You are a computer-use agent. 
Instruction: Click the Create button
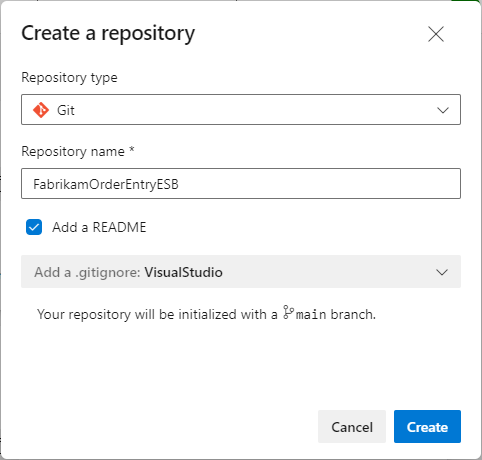coord(427,427)
